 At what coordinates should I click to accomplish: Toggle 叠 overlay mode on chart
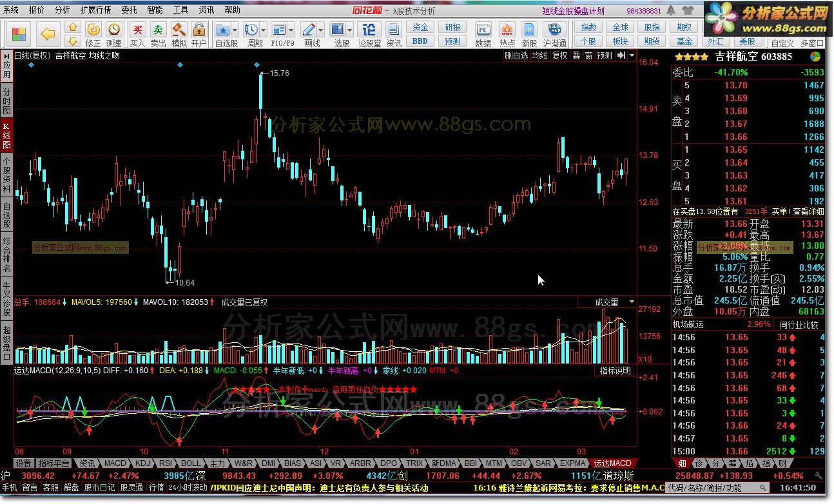click(x=577, y=55)
